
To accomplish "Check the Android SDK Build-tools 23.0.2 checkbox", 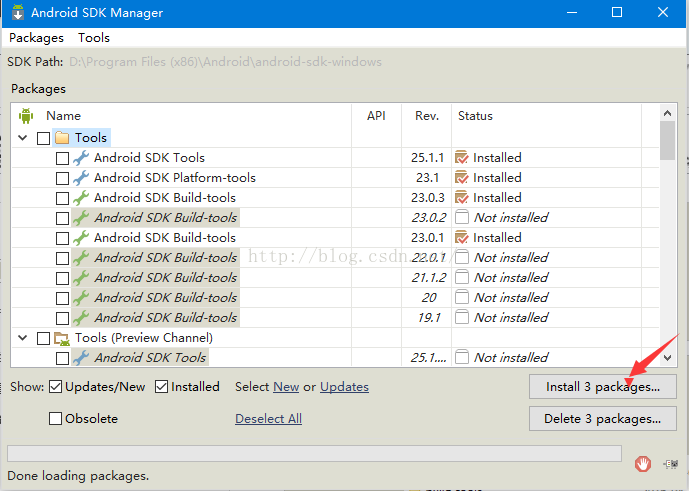I will pos(62,218).
